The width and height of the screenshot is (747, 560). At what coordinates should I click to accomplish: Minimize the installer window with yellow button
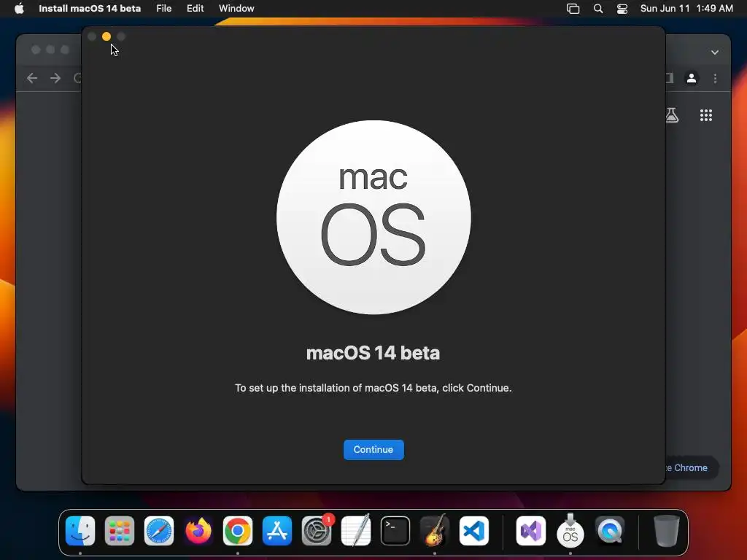107,36
